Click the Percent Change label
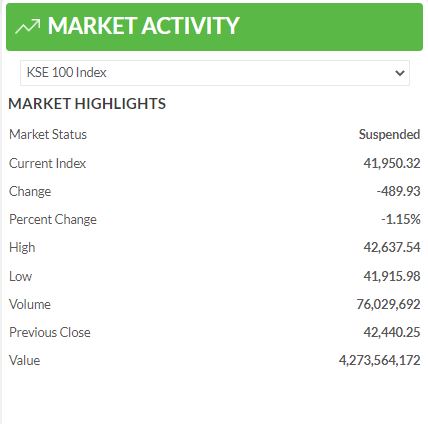The height and width of the screenshot is (424, 428). (53, 219)
